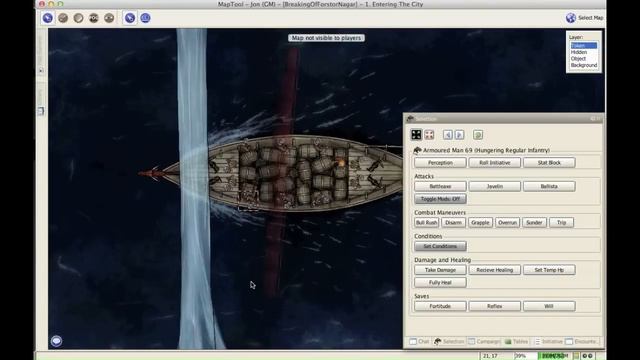Go to previous selected token arrow
The width and height of the screenshot is (640, 360).
click(x=448, y=135)
